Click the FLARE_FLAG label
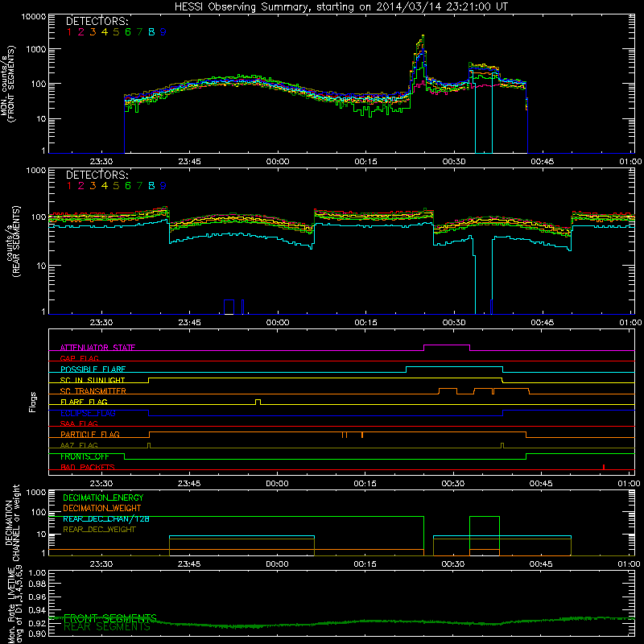 [x=84, y=402]
